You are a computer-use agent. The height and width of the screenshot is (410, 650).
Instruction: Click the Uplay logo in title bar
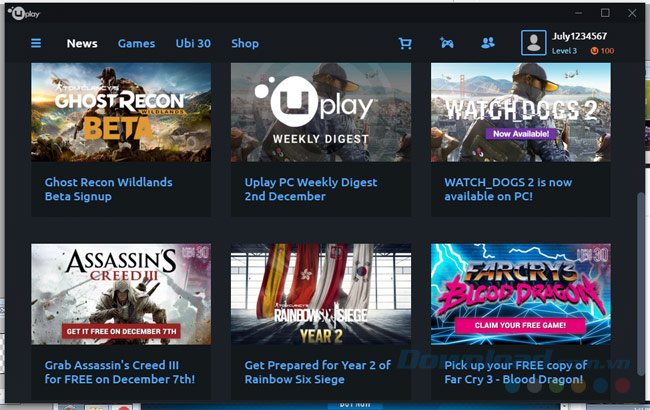(x=27, y=13)
